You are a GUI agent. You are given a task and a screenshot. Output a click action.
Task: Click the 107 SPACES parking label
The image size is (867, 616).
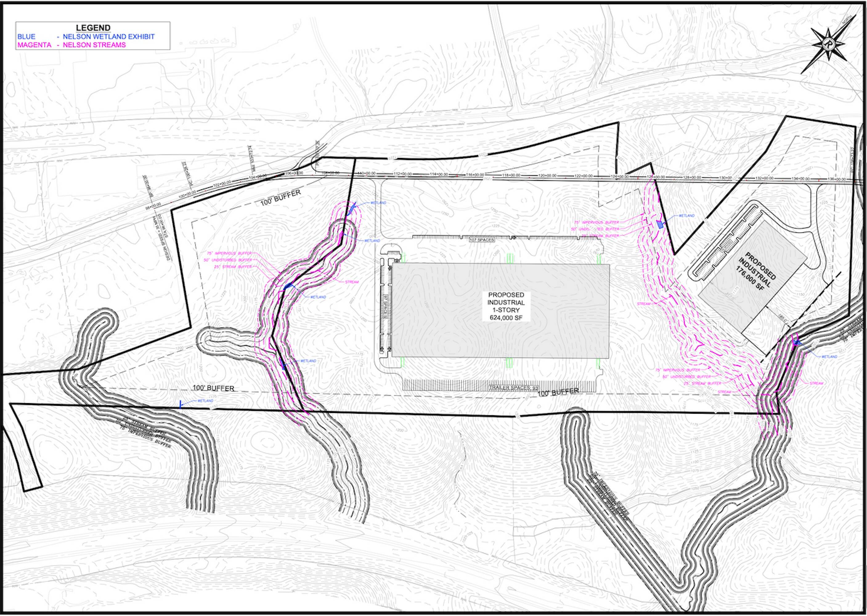[482, 240]
